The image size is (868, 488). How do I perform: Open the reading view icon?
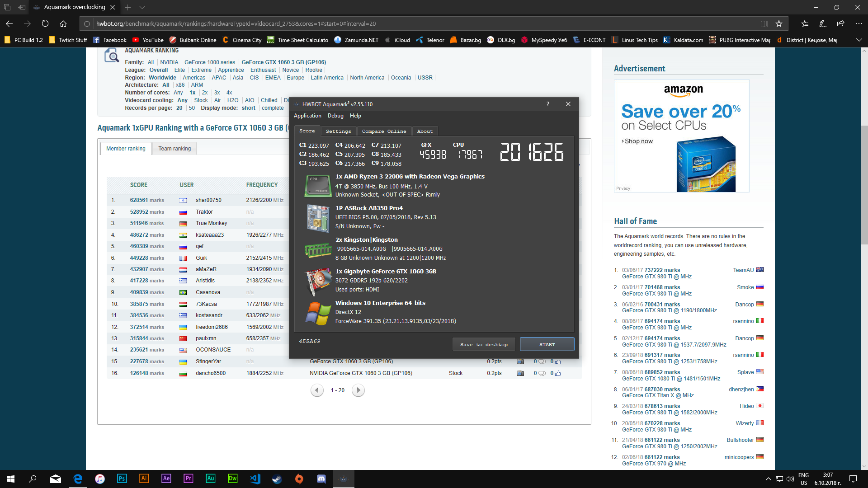(764, 23)
